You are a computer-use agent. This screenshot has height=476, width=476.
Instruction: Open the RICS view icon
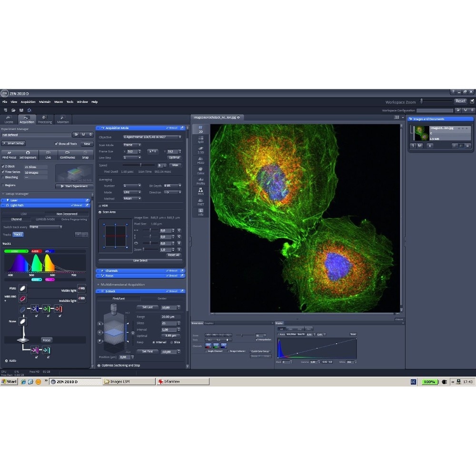[x=200, y=191]
